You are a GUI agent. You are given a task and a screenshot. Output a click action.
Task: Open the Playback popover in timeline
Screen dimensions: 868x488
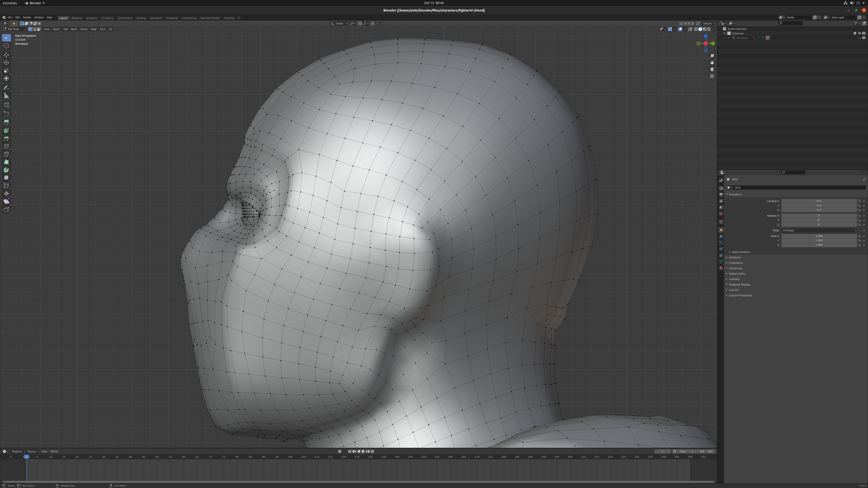[18, 452]
